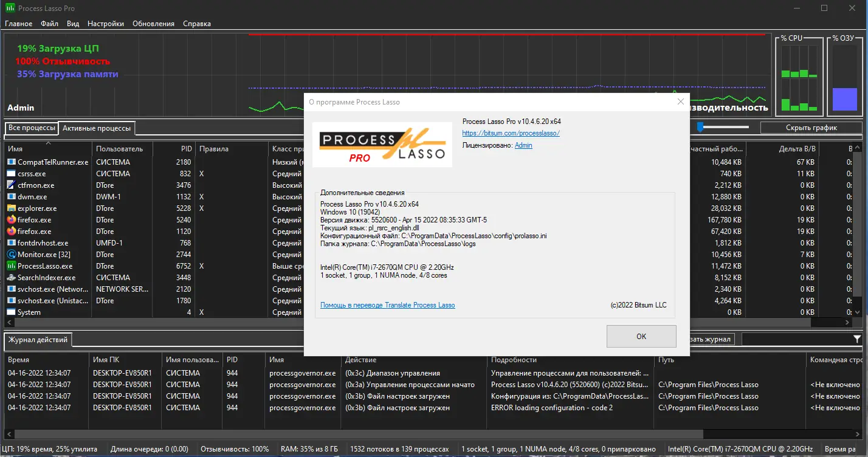This screenshot has height=457, width=868.
Task: Open the Главное menu
Action: point(19,24)
